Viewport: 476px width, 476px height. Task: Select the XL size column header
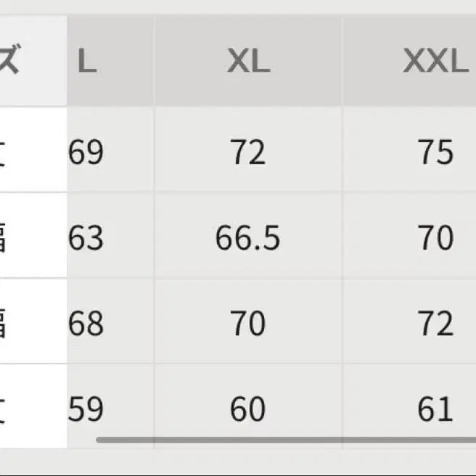coord(248,63)
